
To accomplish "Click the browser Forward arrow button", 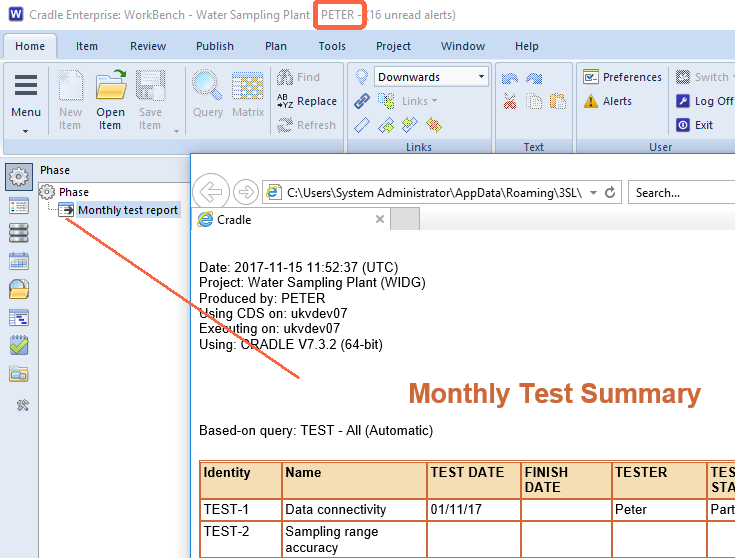I will (246, 192).
